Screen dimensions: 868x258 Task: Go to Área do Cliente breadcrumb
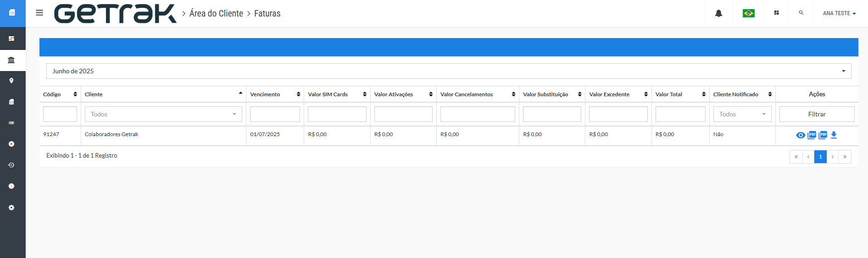click(216, 13)
